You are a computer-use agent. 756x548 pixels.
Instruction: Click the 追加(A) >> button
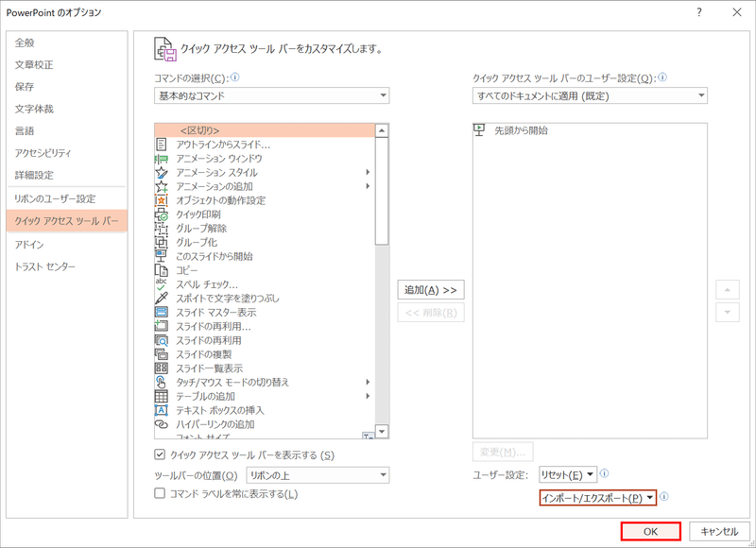pyautogui.click(x=431, y=290)
